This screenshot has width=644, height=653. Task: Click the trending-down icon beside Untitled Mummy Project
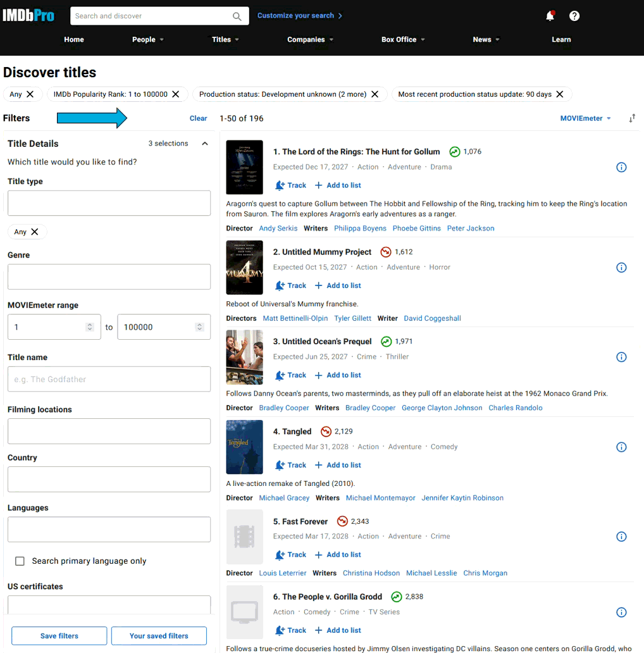[386, 252]
